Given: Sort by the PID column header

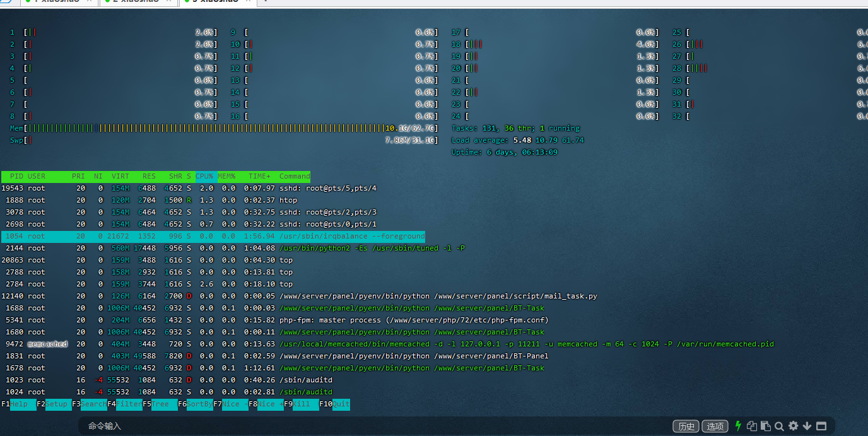Looking at the screenshot, I should click(x=16, y=176).
